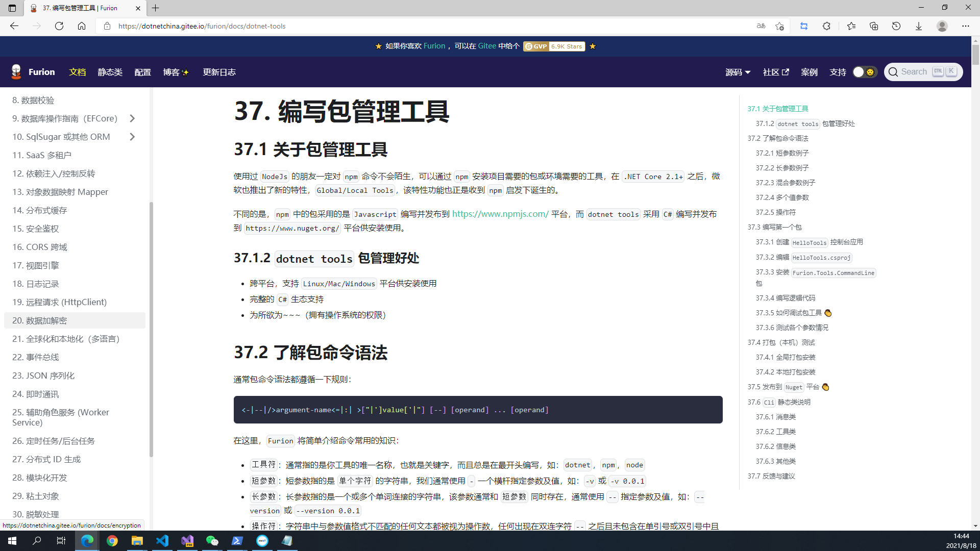980x551 pixels.
Task: Select 更新日志 menu item
Action: 219,72
